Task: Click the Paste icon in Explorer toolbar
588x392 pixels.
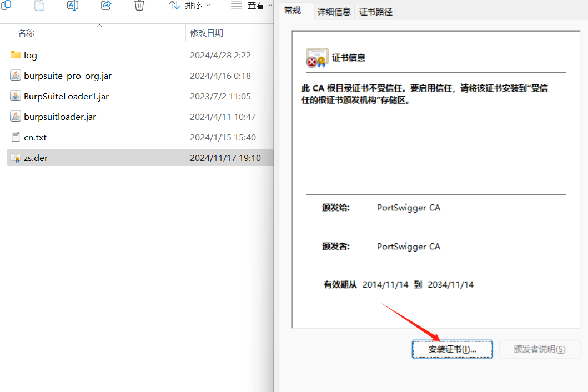Action: coord(39,5)
